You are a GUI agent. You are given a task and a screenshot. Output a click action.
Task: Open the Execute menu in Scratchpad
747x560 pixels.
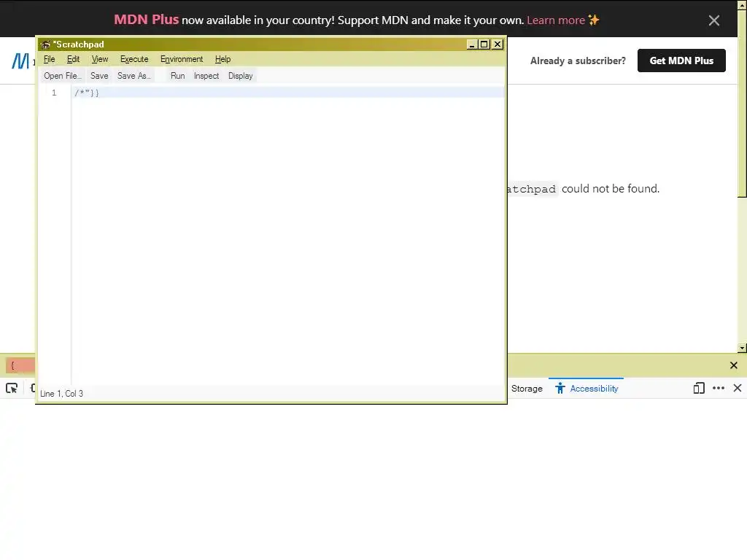coord(134,59)
